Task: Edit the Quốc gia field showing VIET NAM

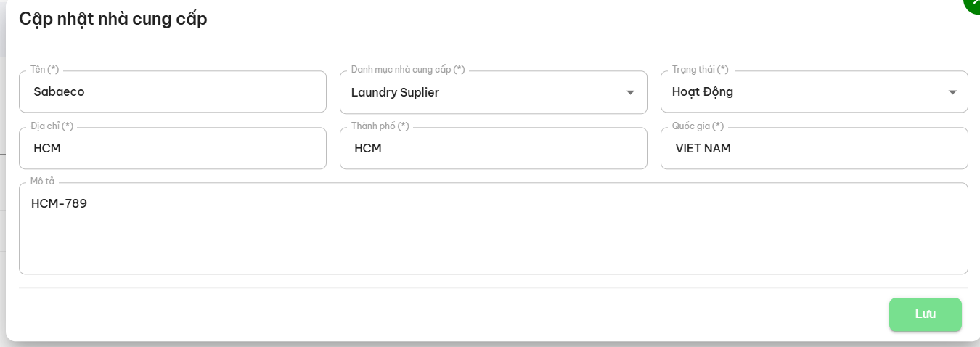Action: pos(814,149)
